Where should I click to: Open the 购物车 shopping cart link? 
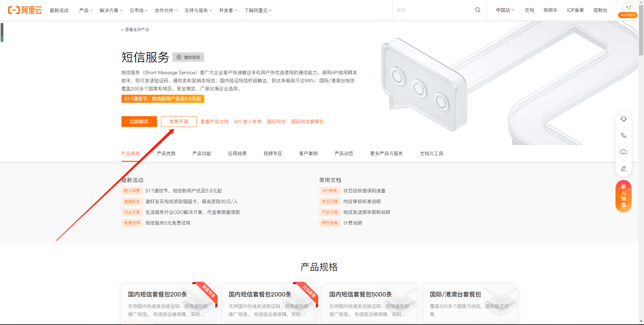click(550, 10)
